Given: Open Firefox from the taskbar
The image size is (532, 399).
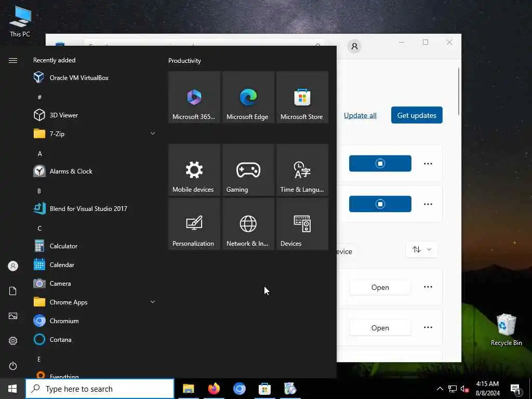Looking at the screenshot, I should 214,389.
